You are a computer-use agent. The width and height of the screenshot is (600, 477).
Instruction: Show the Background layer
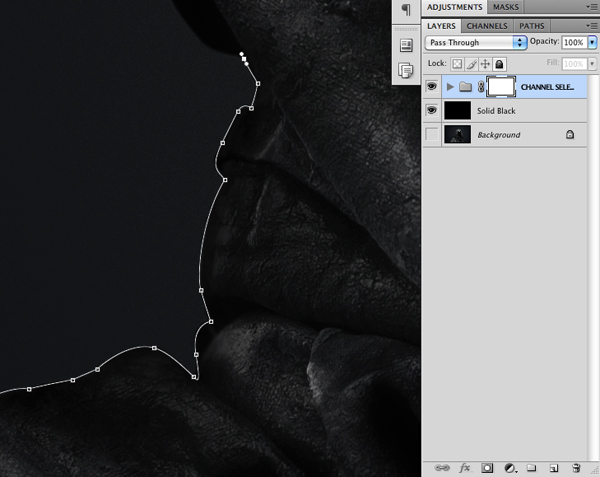pos(432,134)
